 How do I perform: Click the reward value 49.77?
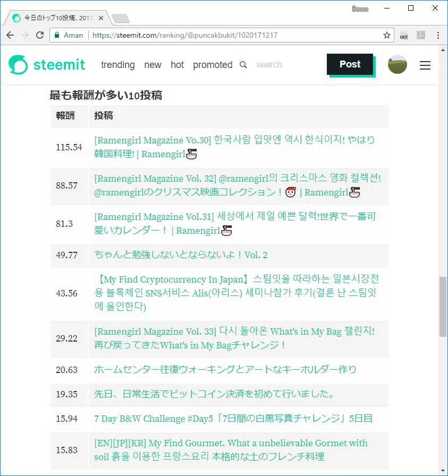coord(66,255)
